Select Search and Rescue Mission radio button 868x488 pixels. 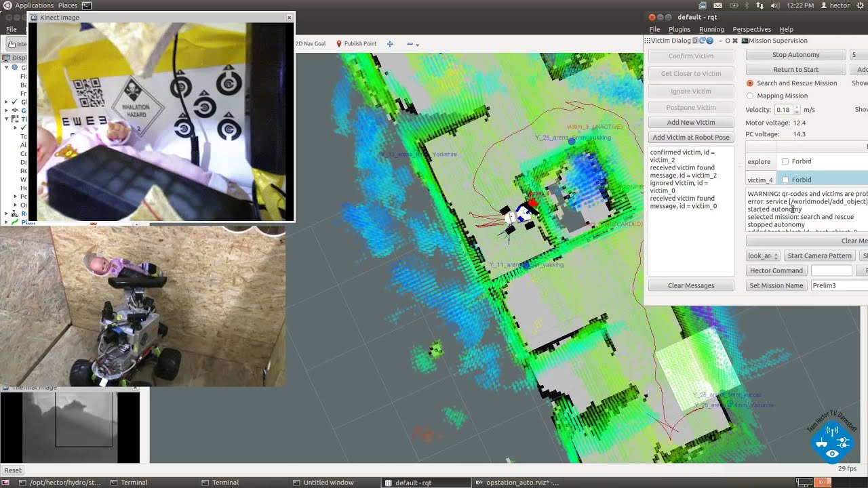(750, 83)
